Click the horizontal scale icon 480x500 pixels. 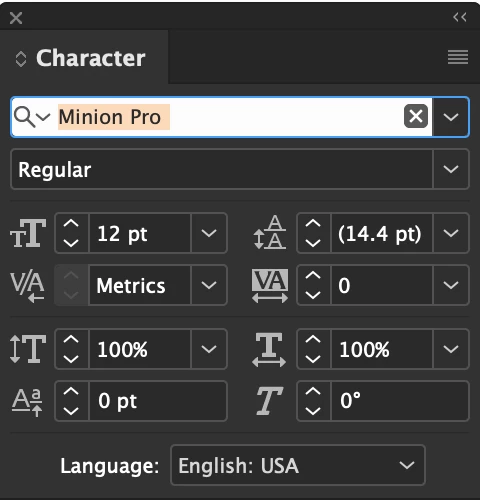coord(269,350)
